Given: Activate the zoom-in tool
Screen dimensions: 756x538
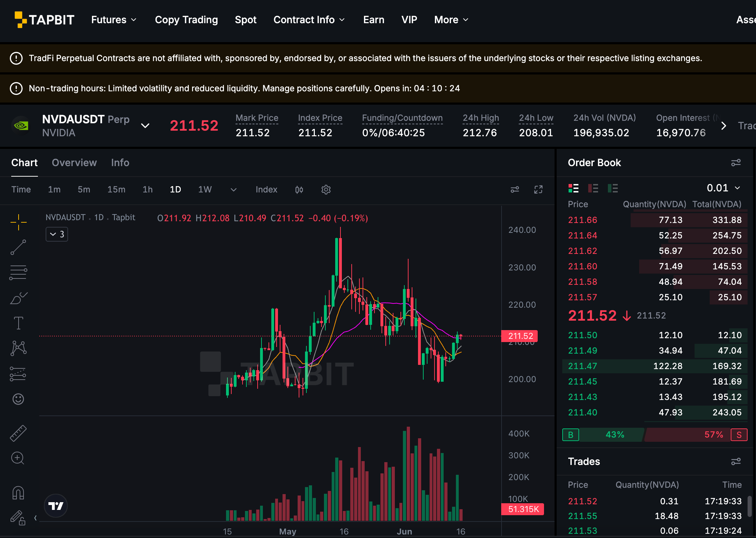Looking at the screenshot, I should point(18,458).
